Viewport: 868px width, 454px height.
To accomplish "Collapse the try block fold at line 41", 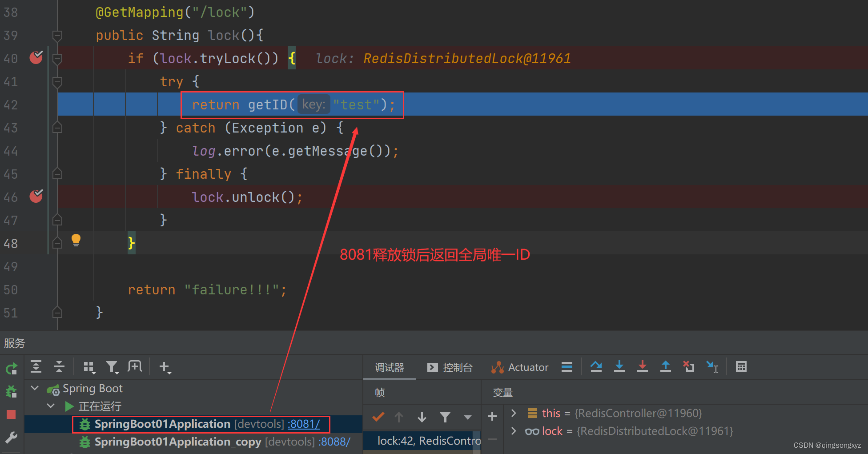I will [57, 81].
